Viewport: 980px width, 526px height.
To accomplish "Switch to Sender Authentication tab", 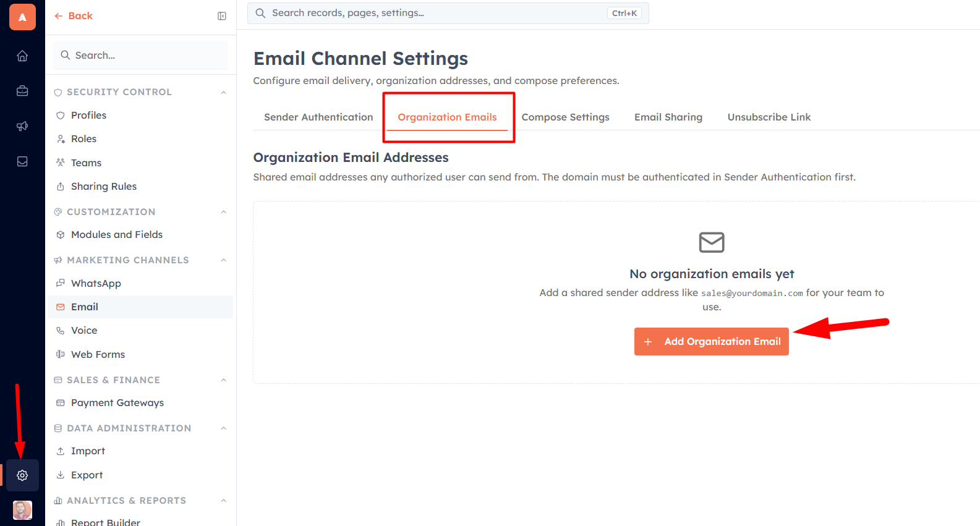I will pos(318,117).
